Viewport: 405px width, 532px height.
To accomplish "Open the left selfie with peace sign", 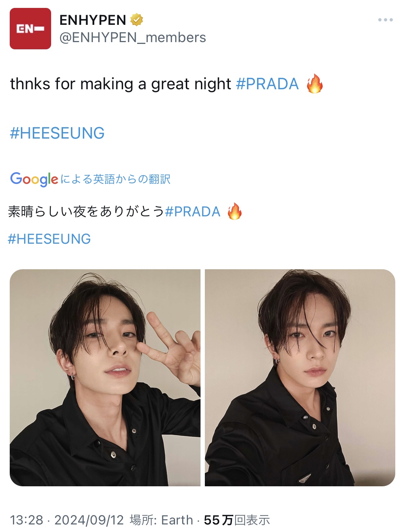I will point(105,378).
